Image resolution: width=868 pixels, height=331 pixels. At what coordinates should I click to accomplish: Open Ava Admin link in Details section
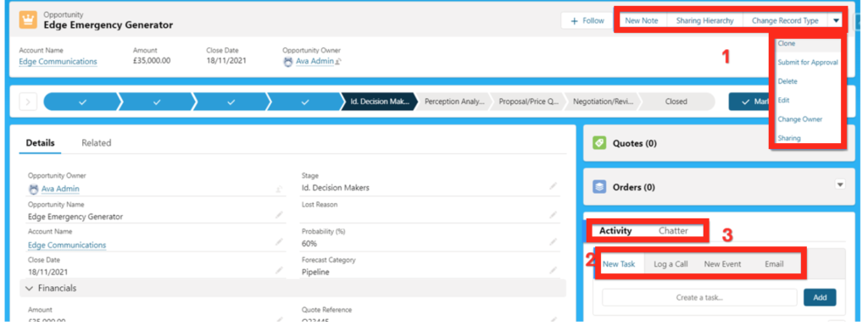(60, 189)
